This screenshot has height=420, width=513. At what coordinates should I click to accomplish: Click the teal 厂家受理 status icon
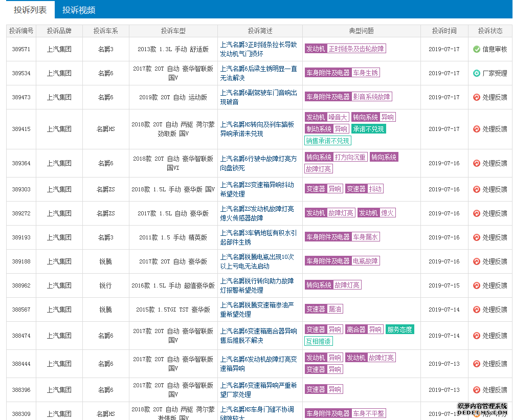(477, 73)
